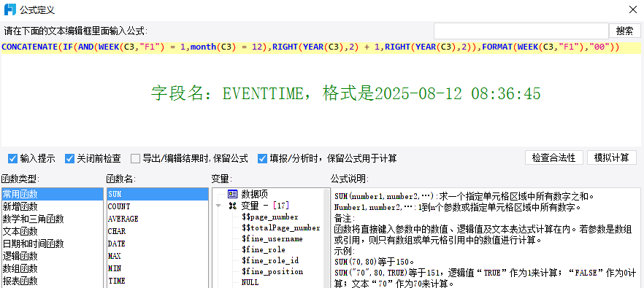Select the $fine_position variable
Viewport: 644px width, 288px height.
272,271
